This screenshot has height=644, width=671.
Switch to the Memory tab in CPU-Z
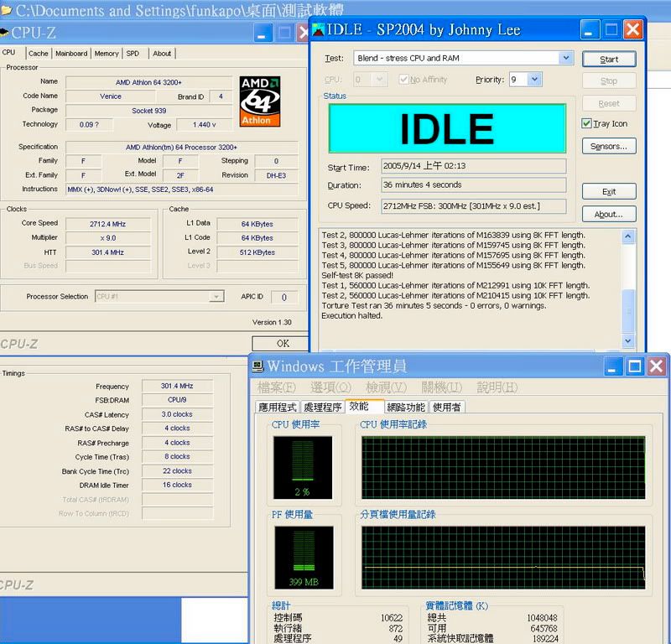pyautogui.click(x=107, y=54)
